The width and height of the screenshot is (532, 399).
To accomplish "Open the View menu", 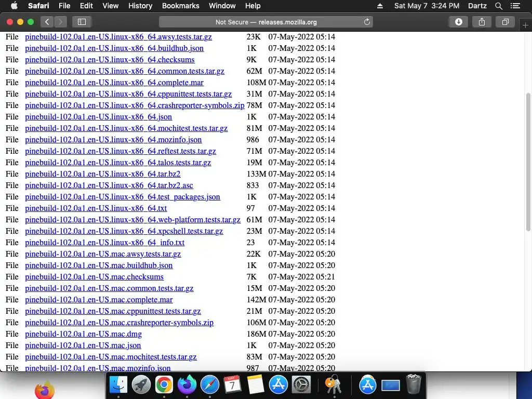I will (x=110, y=6).
